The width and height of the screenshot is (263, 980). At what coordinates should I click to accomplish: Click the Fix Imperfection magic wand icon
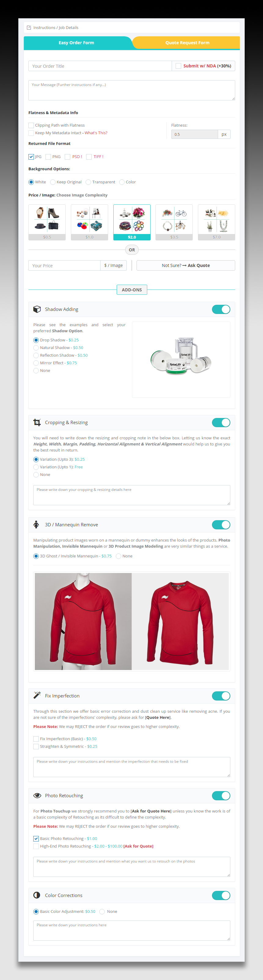[x=37, y=696]
